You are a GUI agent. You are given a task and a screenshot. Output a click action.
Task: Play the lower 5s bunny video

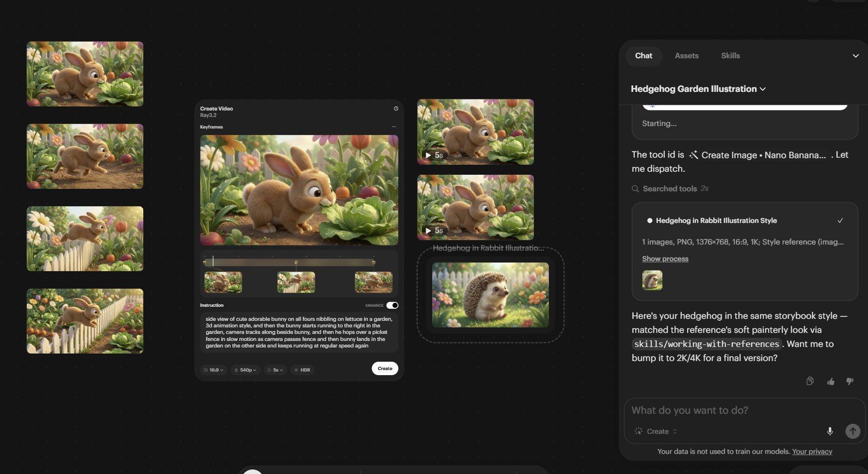point(428,230)
